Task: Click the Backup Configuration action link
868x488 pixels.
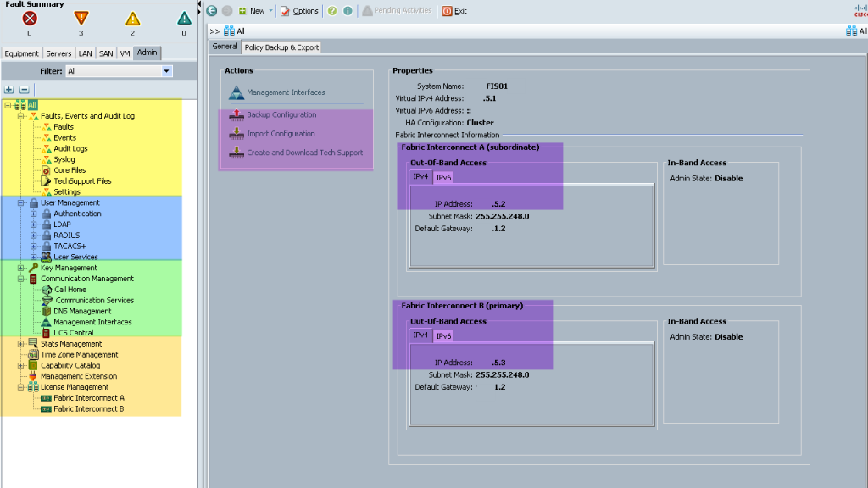Action: tap(281, 114)
